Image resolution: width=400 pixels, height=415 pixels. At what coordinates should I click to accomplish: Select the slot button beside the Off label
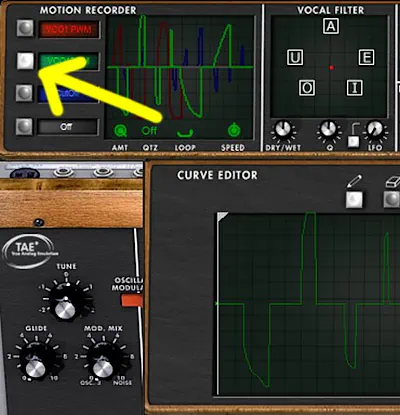[24, 126]
